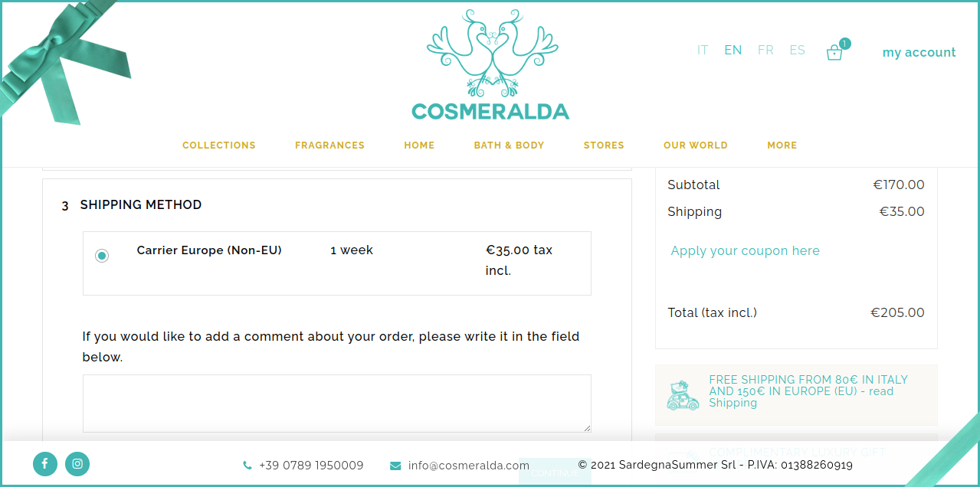Select Carrier Europe (Non-EU) radio button
980x487 pixels.
click(x=102, y=256)
